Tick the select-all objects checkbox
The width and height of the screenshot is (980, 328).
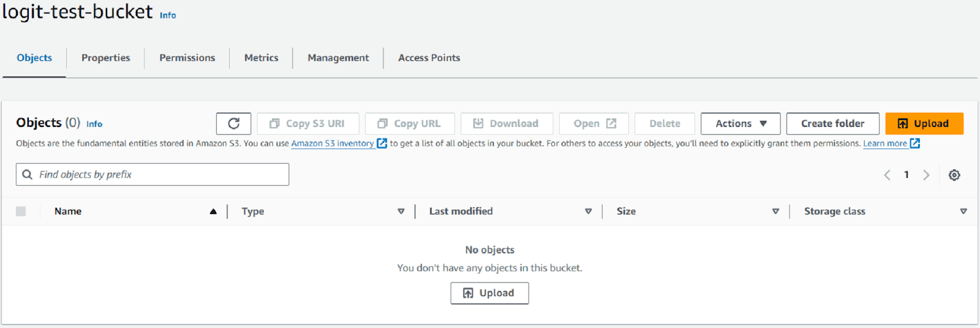click(21, 211)
